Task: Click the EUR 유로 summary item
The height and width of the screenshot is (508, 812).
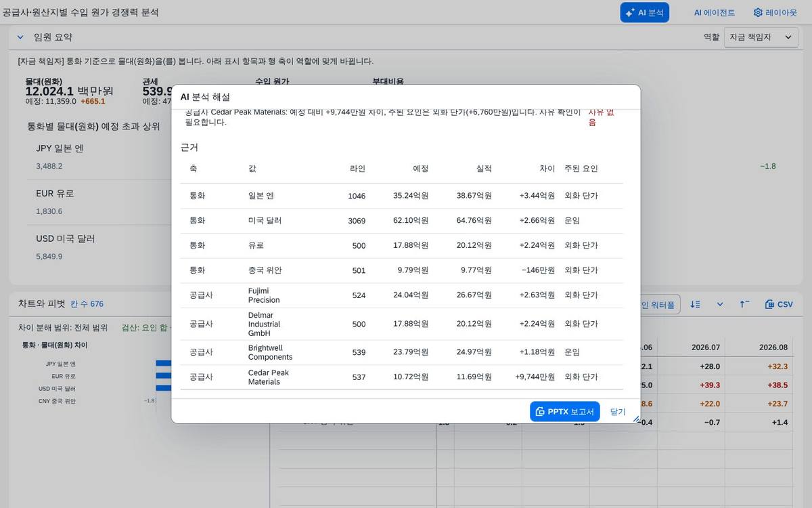Action: [55, 194]
